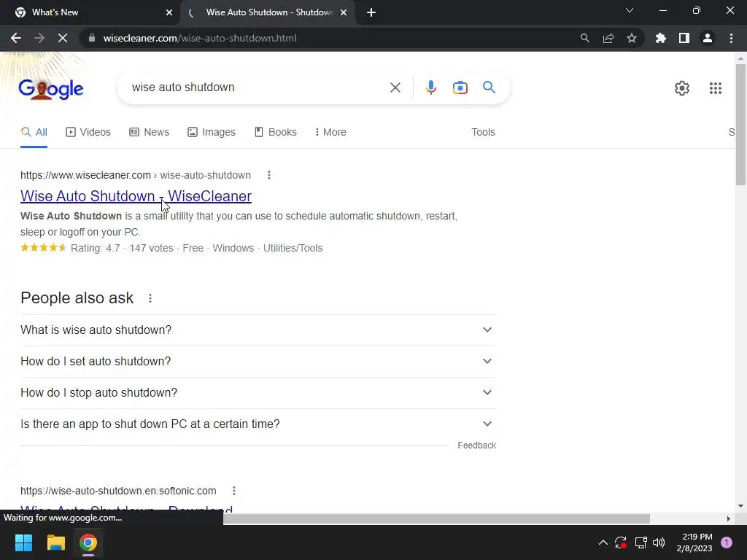Switch to the Images results tab
Viewport: 747px width, 560px height.
pyautogui.click(x=212, y=132)
